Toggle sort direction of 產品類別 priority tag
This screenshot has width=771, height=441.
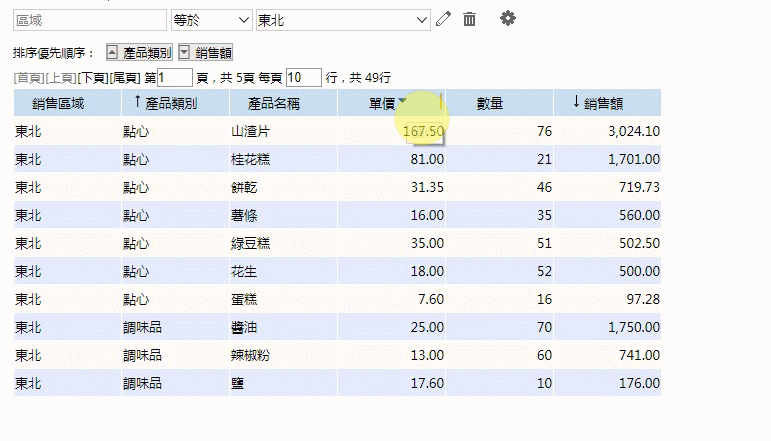tap(112, 53)
